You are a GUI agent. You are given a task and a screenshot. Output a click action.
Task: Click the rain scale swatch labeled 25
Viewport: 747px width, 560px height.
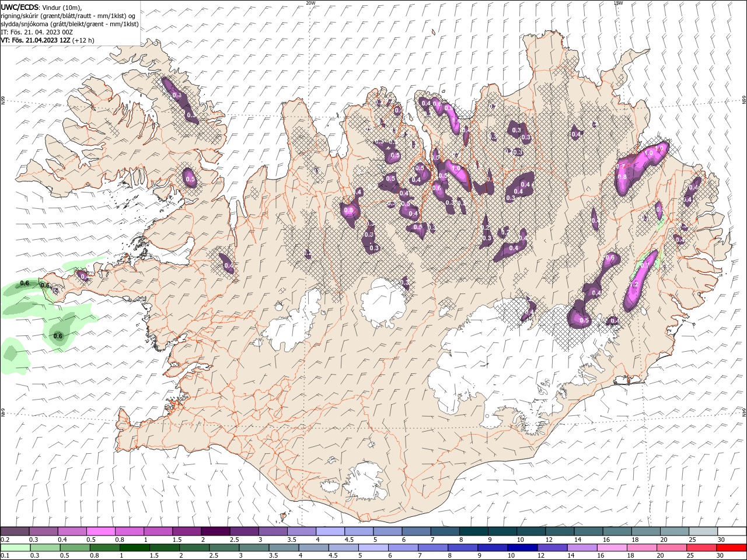(701, 548)
